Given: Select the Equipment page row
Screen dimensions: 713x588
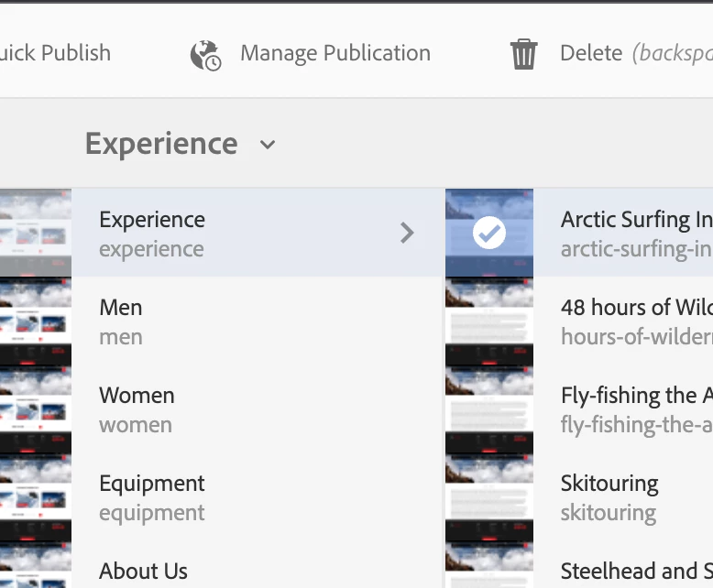Looking at the screenshot, I should (257, 497).
